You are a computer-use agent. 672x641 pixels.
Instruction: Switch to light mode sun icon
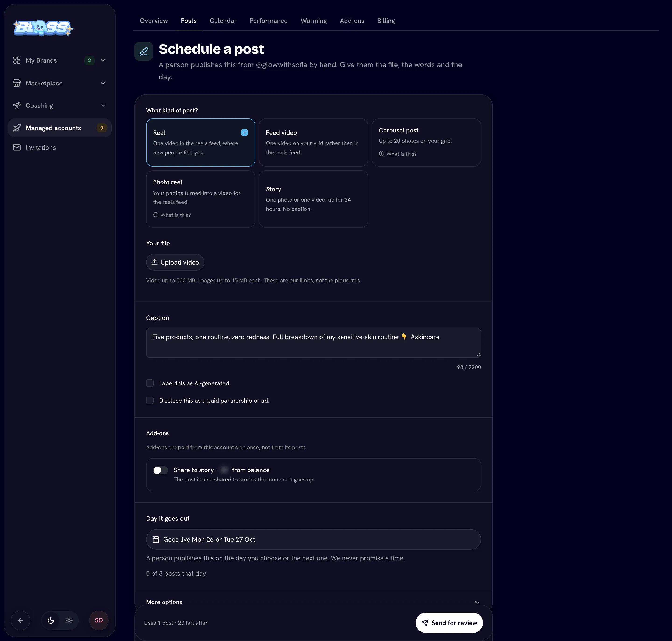[69, 620]
